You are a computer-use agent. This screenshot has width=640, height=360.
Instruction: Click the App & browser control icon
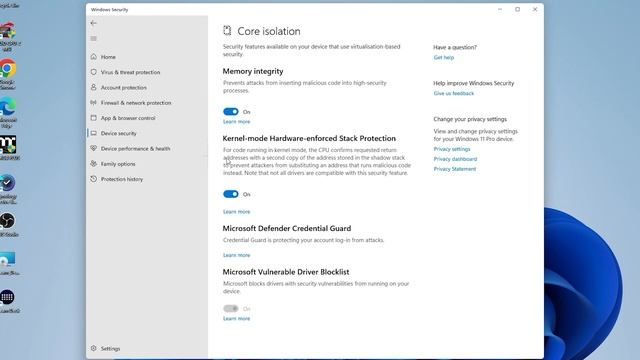click(93, 118)
